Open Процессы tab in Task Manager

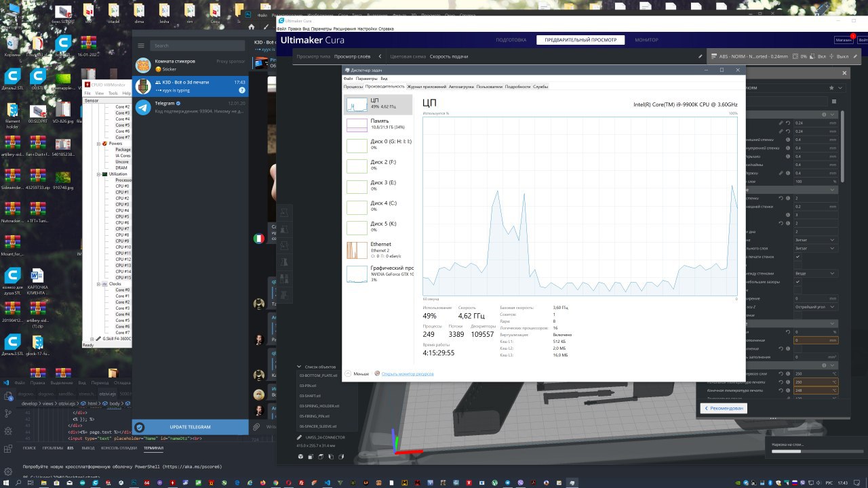(353, 87)
